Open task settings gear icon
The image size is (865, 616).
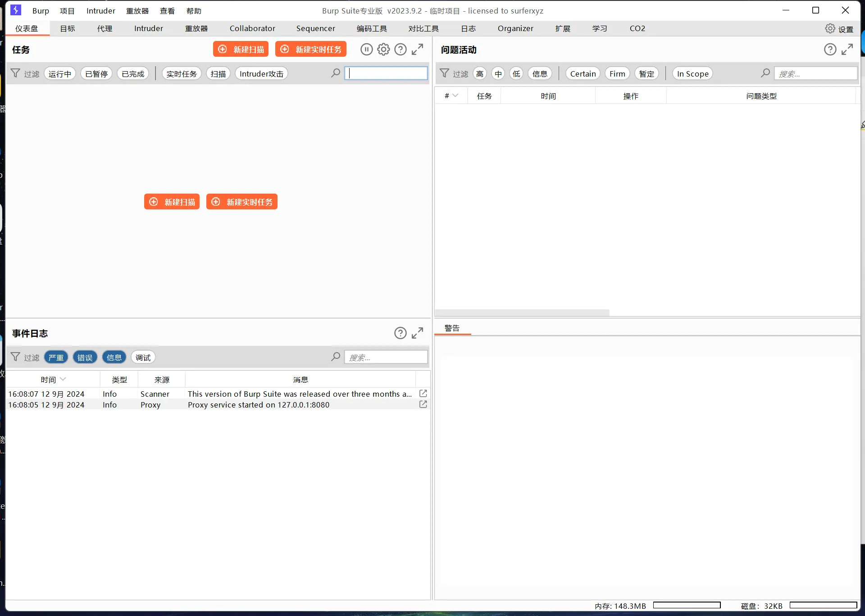pos(383,50)
